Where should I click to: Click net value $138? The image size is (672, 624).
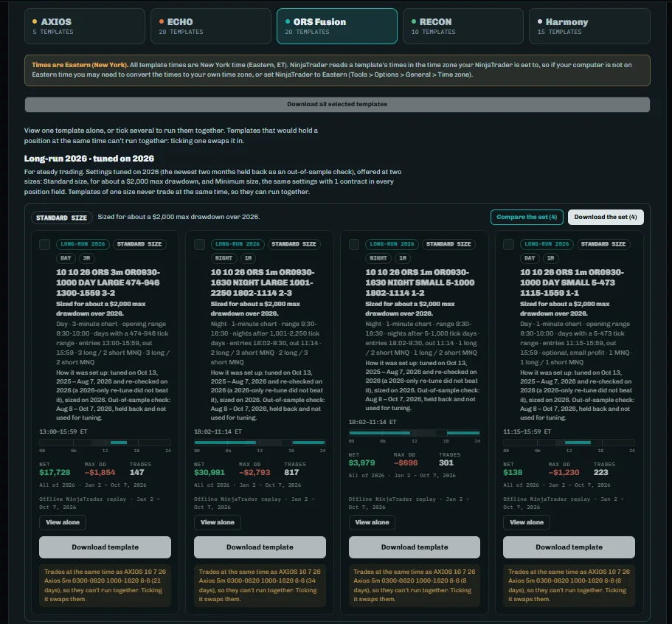(513, 472)
